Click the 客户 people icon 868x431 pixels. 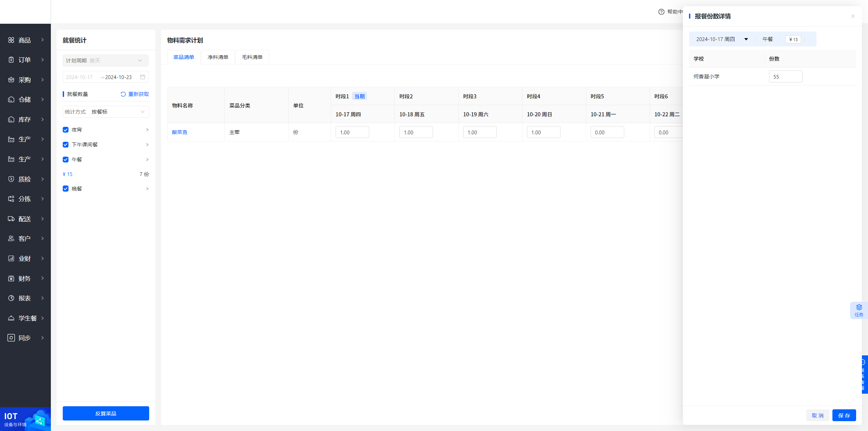[x=11, y=238]
